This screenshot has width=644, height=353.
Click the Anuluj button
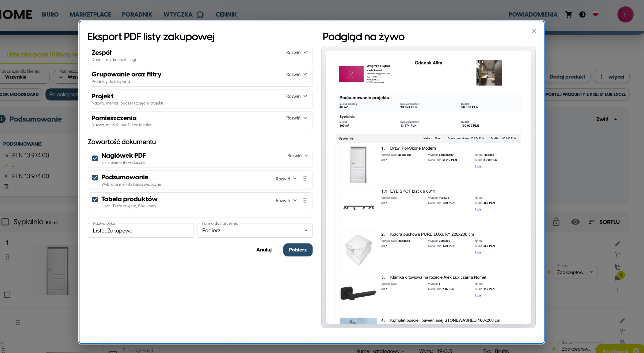click(264, 250)
